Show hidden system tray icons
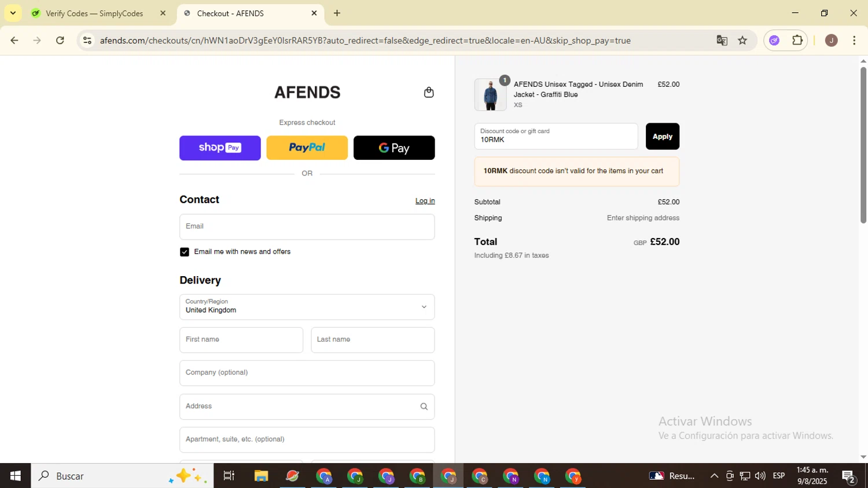This screenshot has width=868, height=488. pos(714,476)
